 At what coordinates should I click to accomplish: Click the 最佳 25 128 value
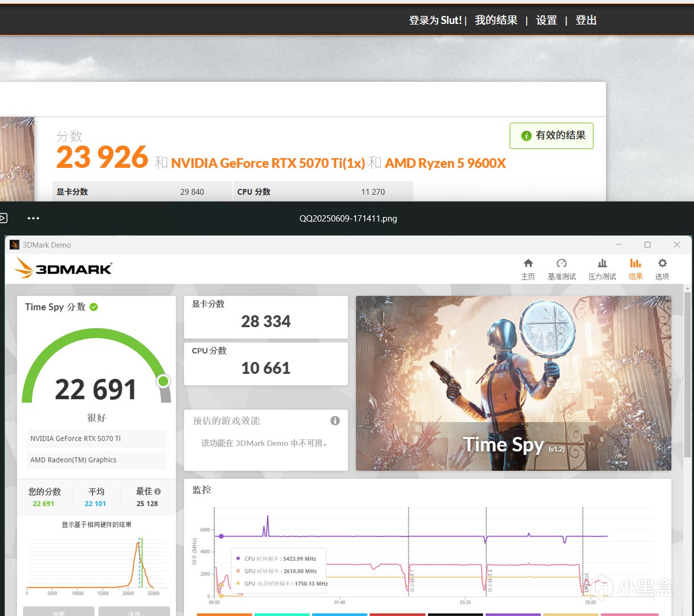[147, 504]
